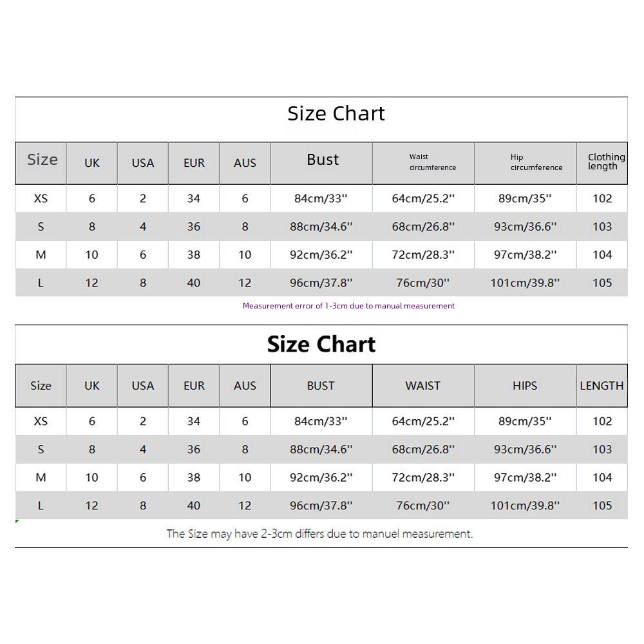Click the '101cm/39.8"' hip cell in top table
Screen dimensions: 644x644
pos(526,283)
